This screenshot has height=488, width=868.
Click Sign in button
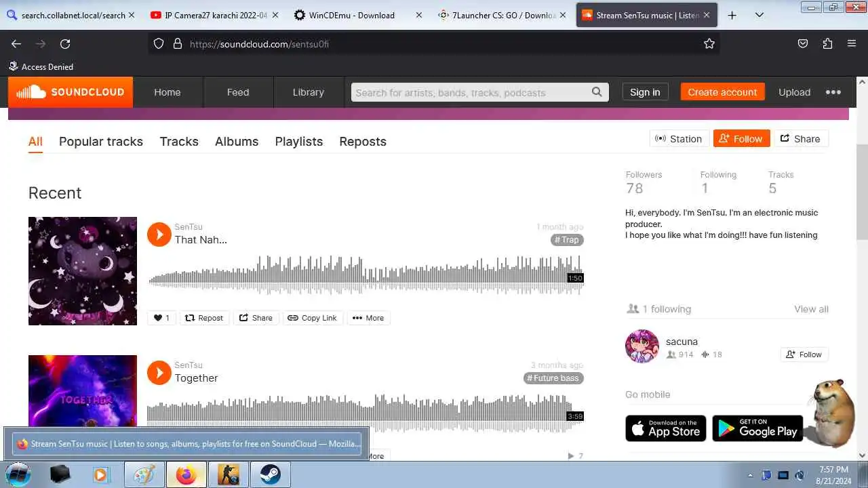pyautogui.click(x=645, y=92)
